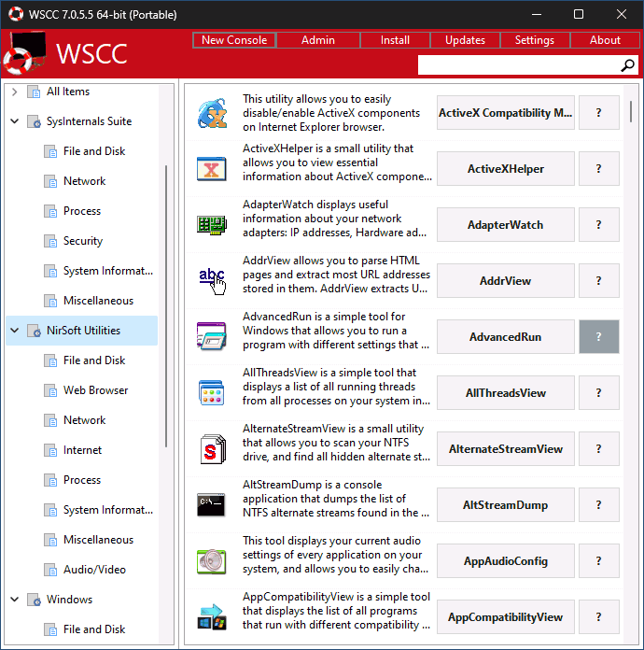Launch the AdapterWatch utility
Image resolution: width=644 pixels, height=650 pixels.
tap(506, 225)
